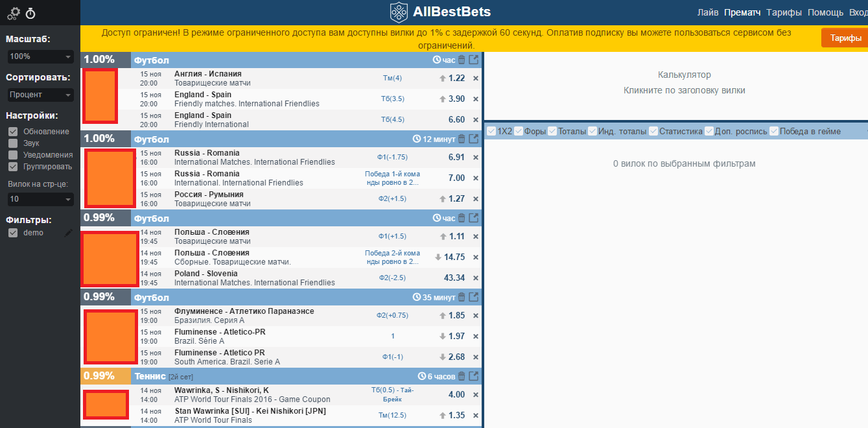The width and height of the screenshot is (868, 428).
Task: Open Russia - Romania arb in new window
Action: (474, 139)
